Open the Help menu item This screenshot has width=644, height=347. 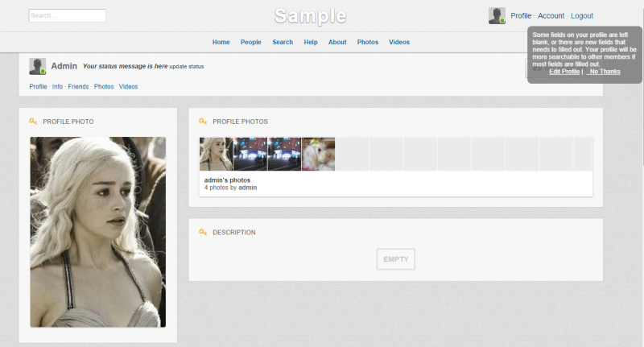(x=311, y=42)
